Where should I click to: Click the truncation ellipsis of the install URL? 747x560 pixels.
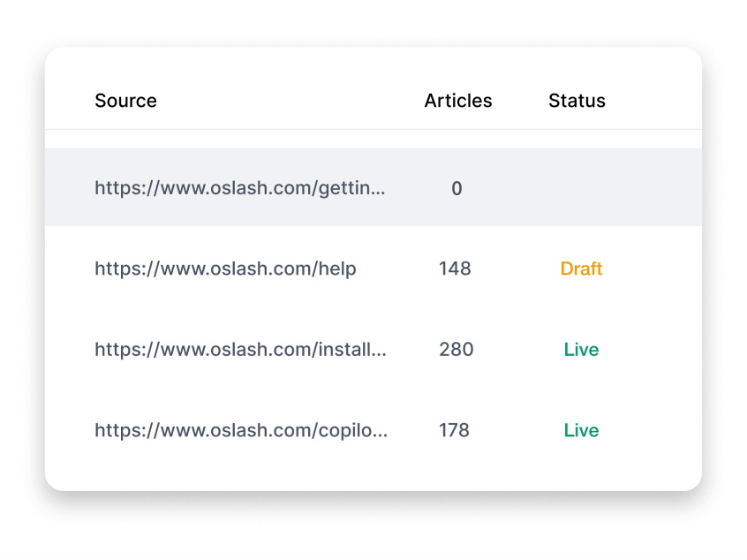click(379, 353)
